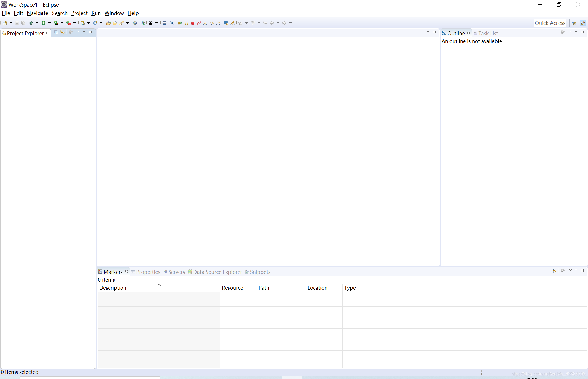Click the Launch Web Service Explorer icon
This screenshot has height=379, width=588.
click(x=143, y=23)
